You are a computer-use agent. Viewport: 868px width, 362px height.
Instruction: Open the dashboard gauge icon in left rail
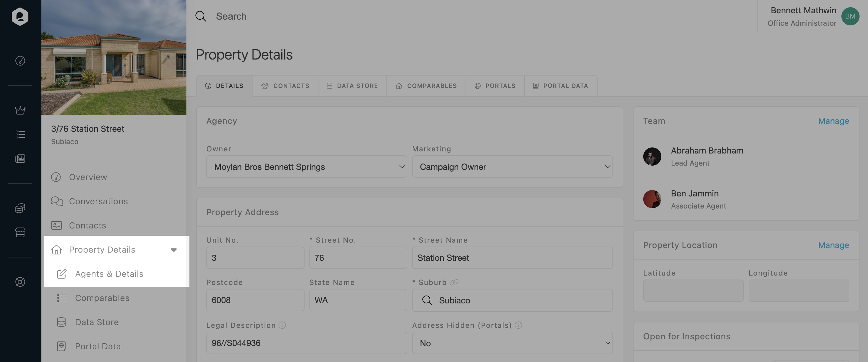tap(20, 61)
